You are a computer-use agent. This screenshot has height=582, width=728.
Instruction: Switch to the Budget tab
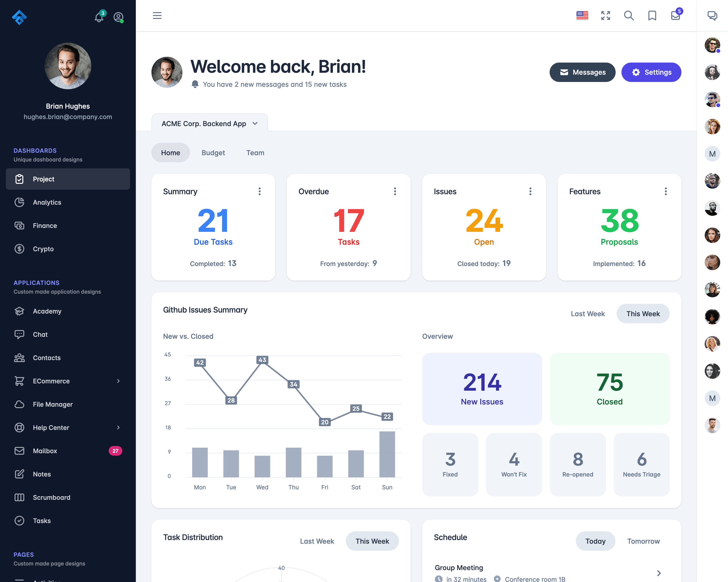click(x=213, y=153)
